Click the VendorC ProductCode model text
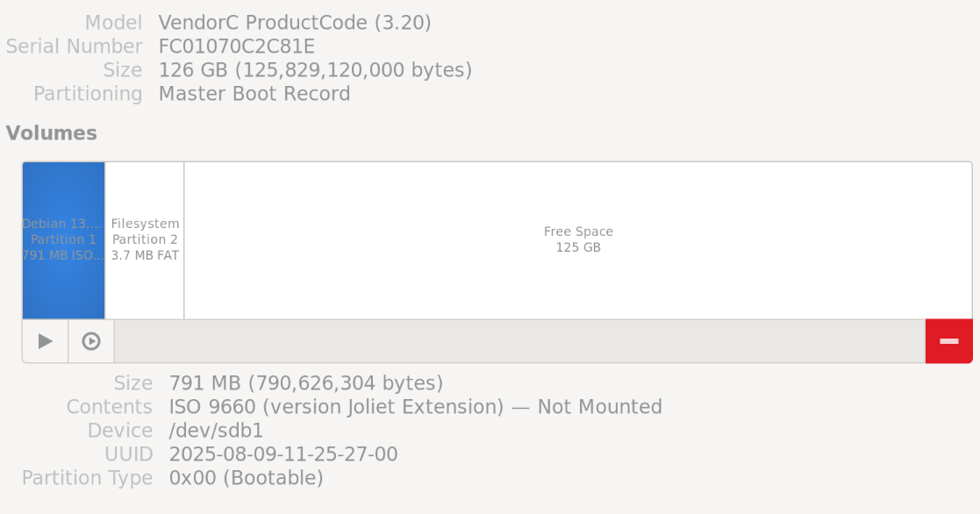 (295, 23)
